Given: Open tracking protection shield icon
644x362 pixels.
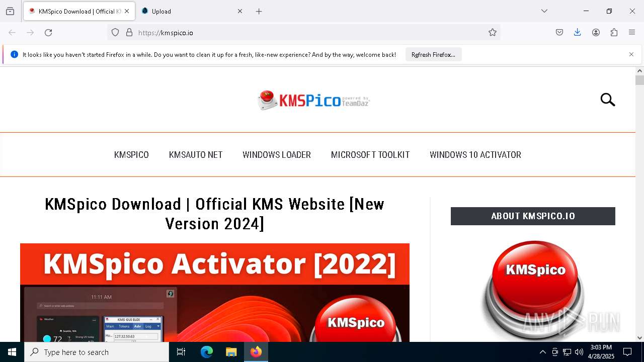Looking at the screenshot, I should 115,32.
